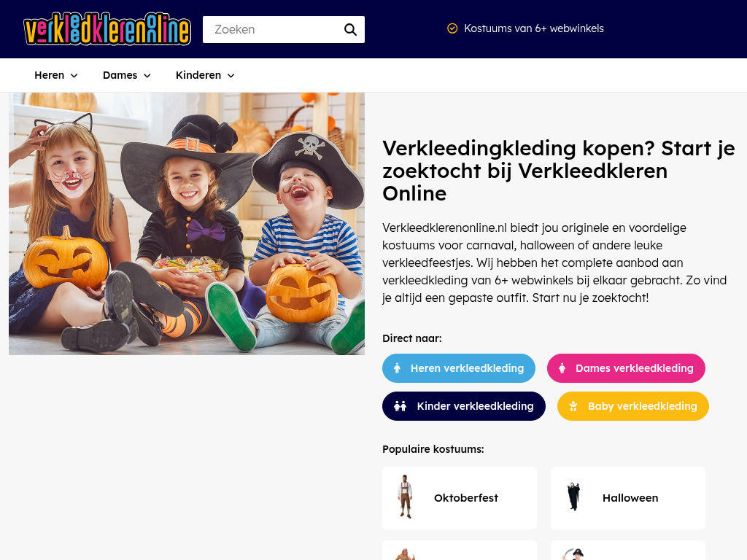Image resolution: width=747 pixels, height=560 pixels.
Task: Click the Oktoberfest lederhosen costume image
Action: point(406,497)
